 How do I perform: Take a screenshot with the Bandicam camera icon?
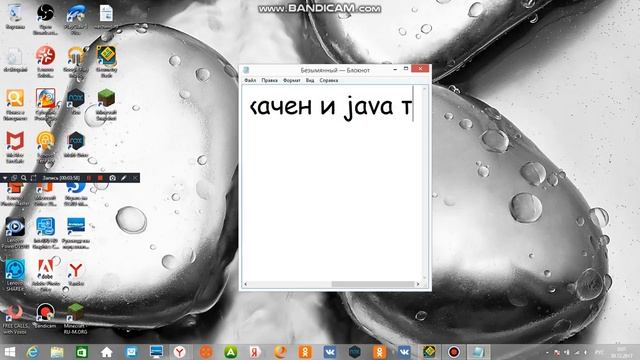coord(112,178)
